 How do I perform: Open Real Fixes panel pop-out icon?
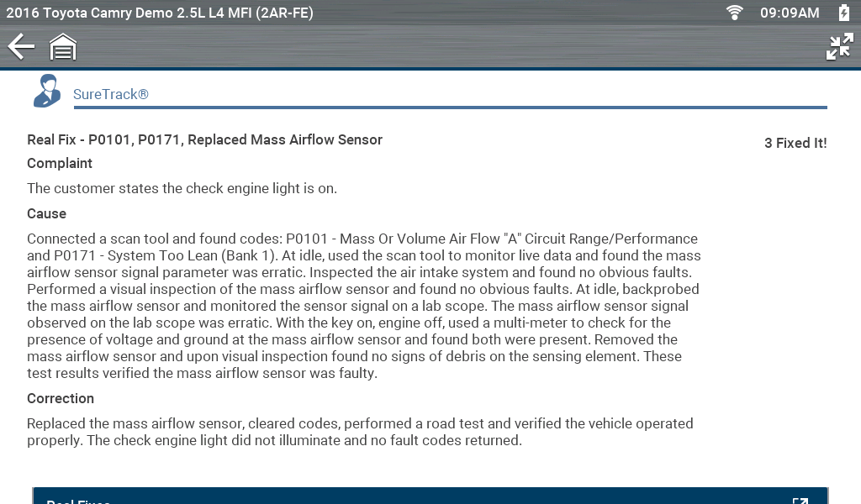coord(800,501)
